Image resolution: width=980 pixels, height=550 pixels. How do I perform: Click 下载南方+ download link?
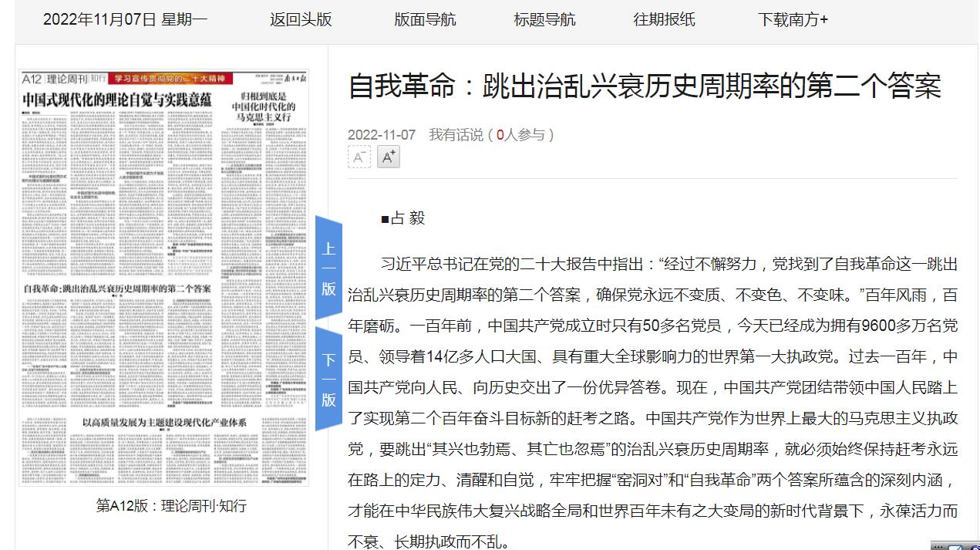pyautogui.click(x=792, y=20)
